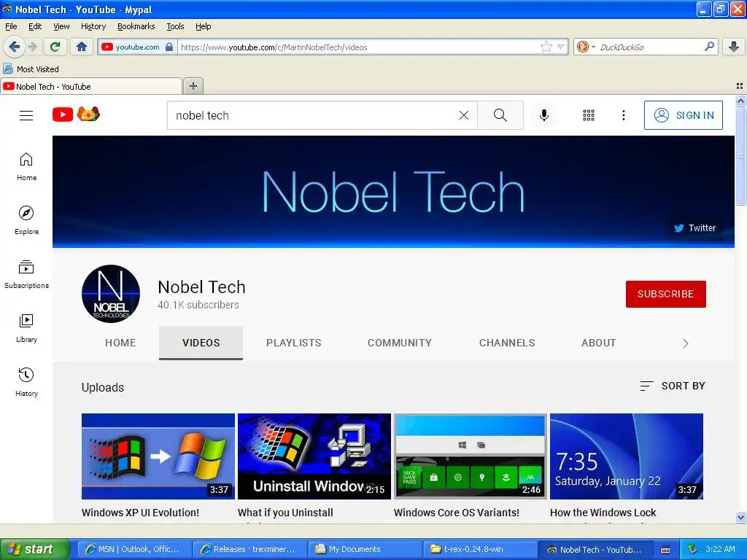The height and width of the screenshot is (560, 747).
Task: Open the Windows XP UI Evolution thumbnail
Action: pyautogui.click(x=158, y=456)
